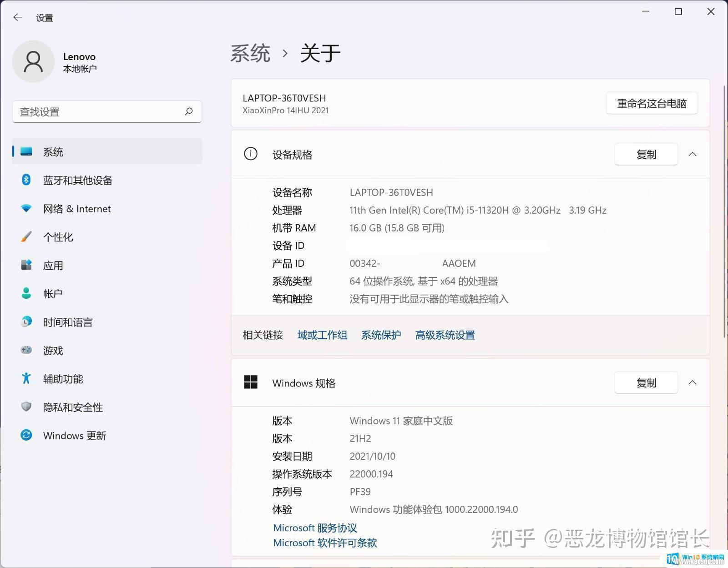Copy the Windows specifications

646,382
